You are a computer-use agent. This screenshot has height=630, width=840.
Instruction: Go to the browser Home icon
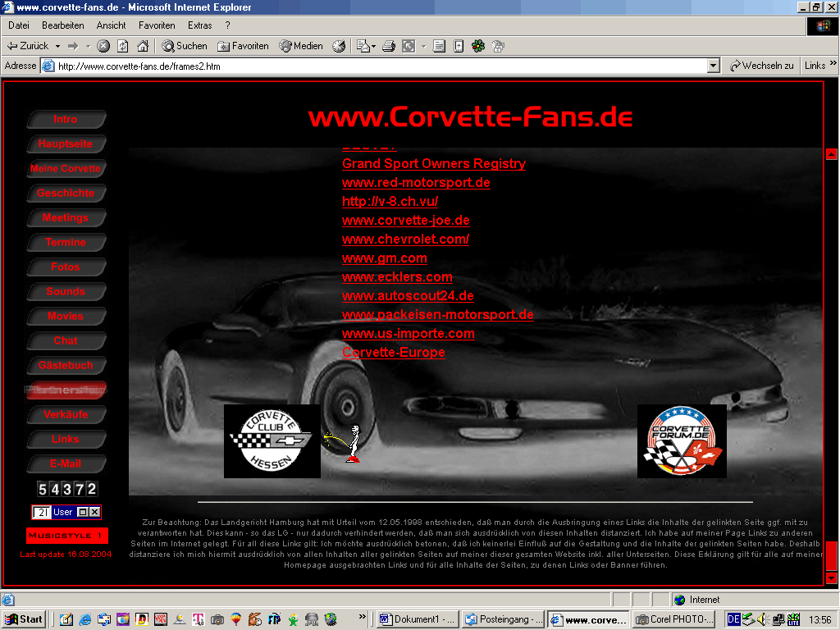pyautogui.click(x=143, y=46)
